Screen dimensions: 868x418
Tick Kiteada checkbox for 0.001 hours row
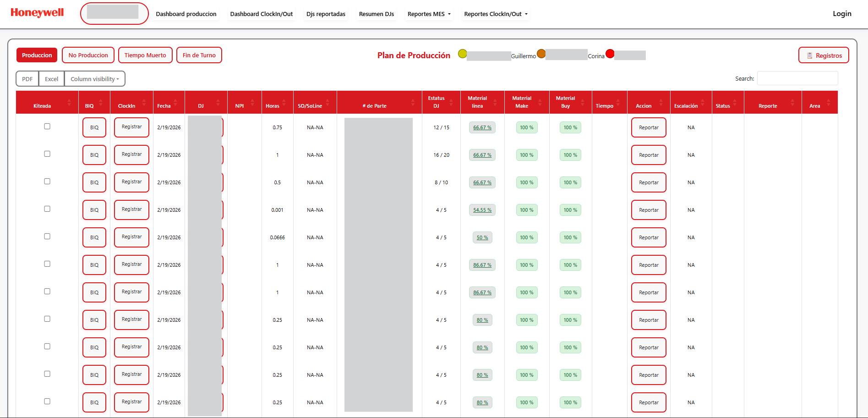click(47, 209)
